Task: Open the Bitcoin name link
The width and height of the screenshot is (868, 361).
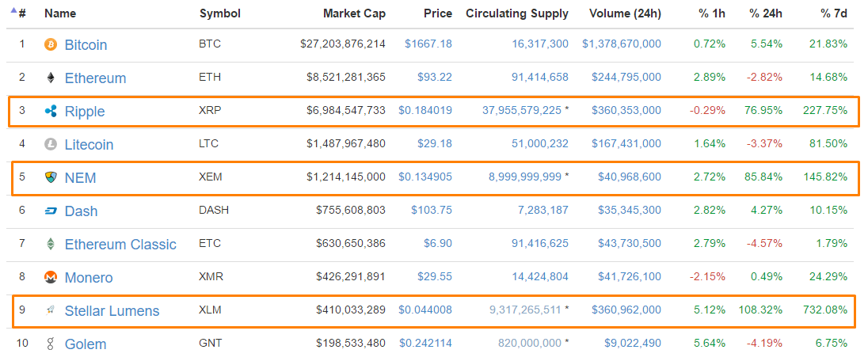Action: coord(86,45)
